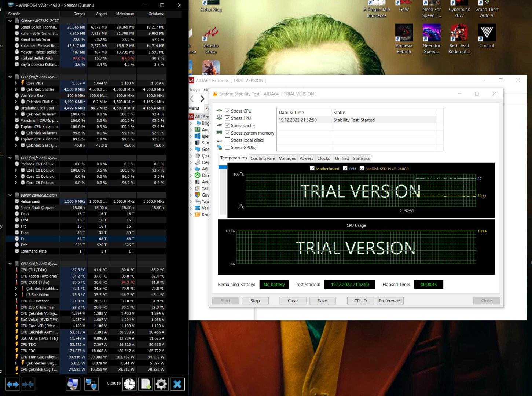Expand the Çekirdek Saat Çarpanı row

[x=16, y=146]
